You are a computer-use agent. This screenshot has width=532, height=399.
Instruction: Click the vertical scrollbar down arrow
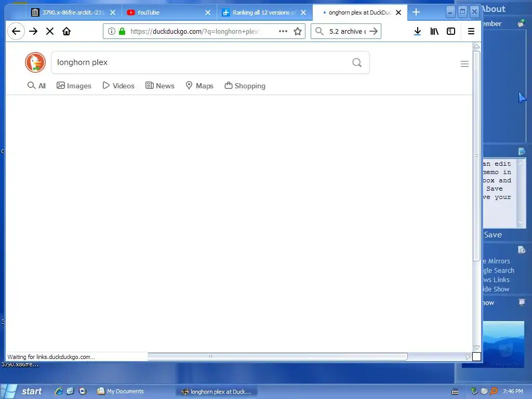click(x=477, y=348)
